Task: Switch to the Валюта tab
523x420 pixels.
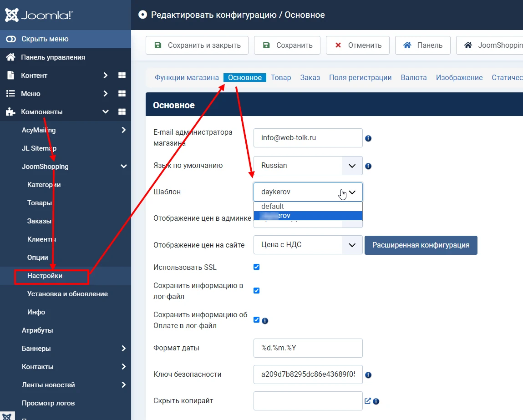Action: [x=413, y=77]
